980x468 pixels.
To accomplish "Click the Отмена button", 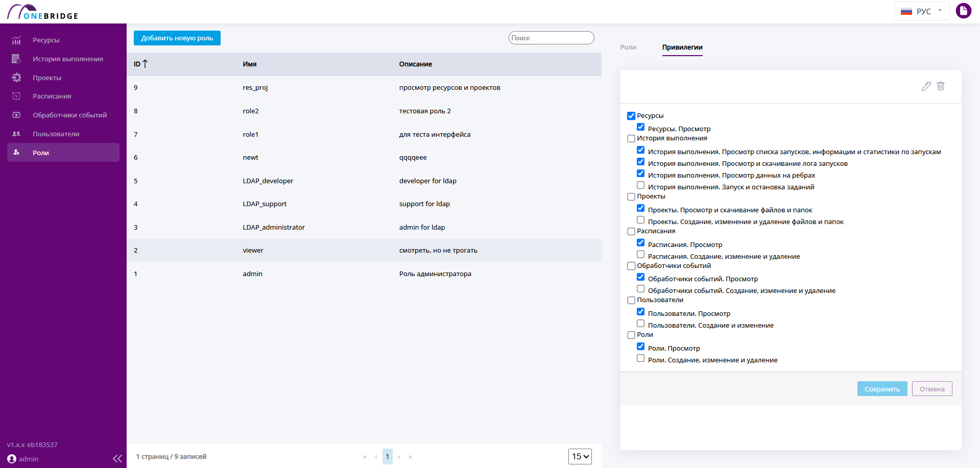I will pyautogui.click(x=932, y=389).
